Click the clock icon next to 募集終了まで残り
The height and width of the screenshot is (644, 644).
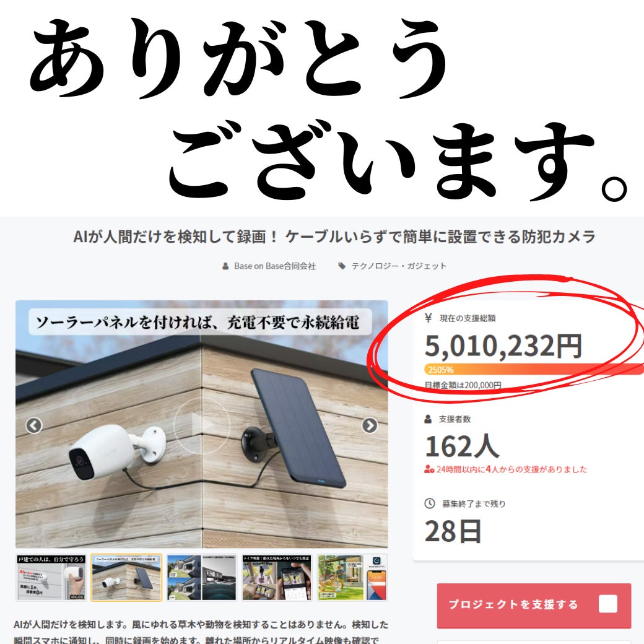pyautogui.click(x=429, y=503)
